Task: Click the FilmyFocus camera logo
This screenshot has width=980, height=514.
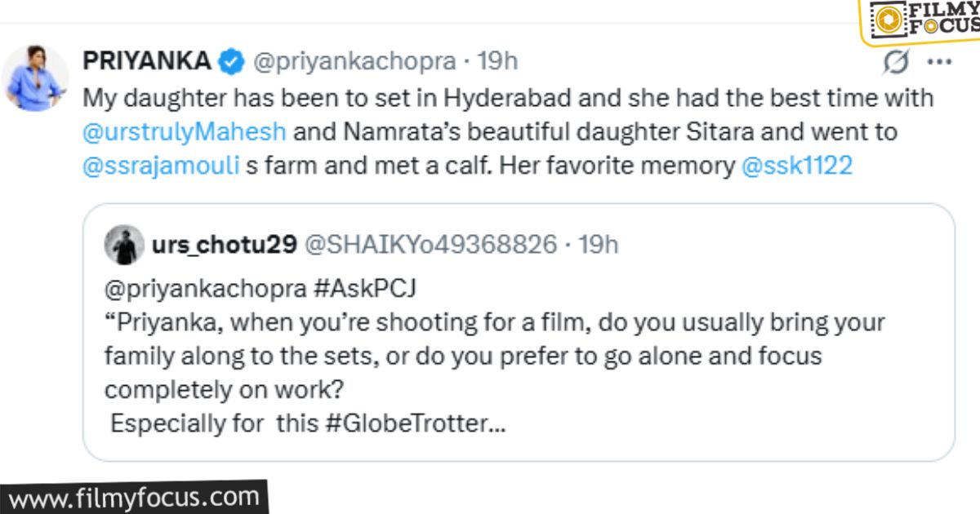Action: [889, 18]
